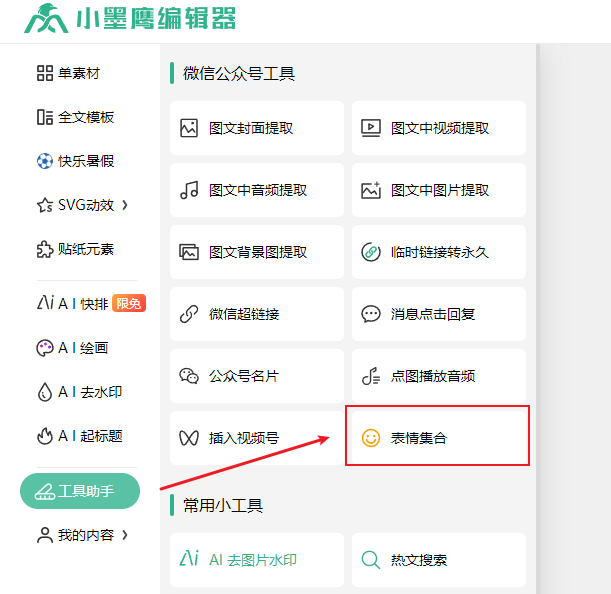Image resolution: width=611 pixels, height=594 pixels.
Task: Open the 图文中音频提取 tool label
Action: point(258,190)
